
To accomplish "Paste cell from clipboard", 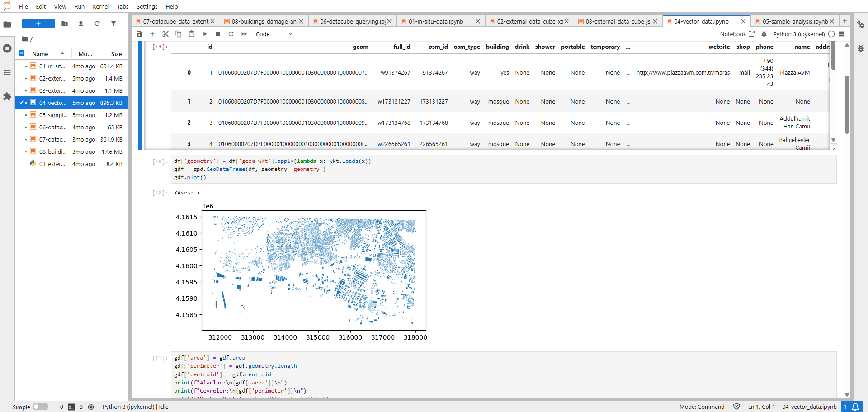I will tap(192, 34).
